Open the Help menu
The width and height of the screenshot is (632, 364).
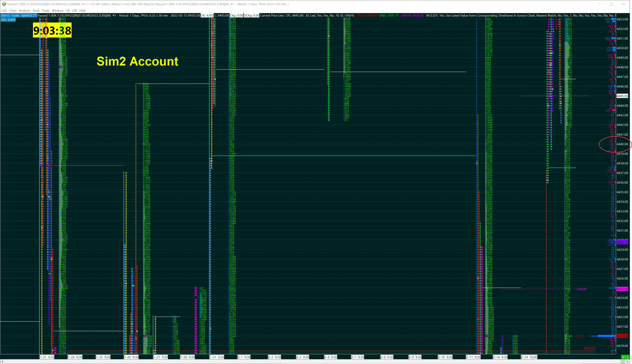pyautogui.click(x=83, y=10)
